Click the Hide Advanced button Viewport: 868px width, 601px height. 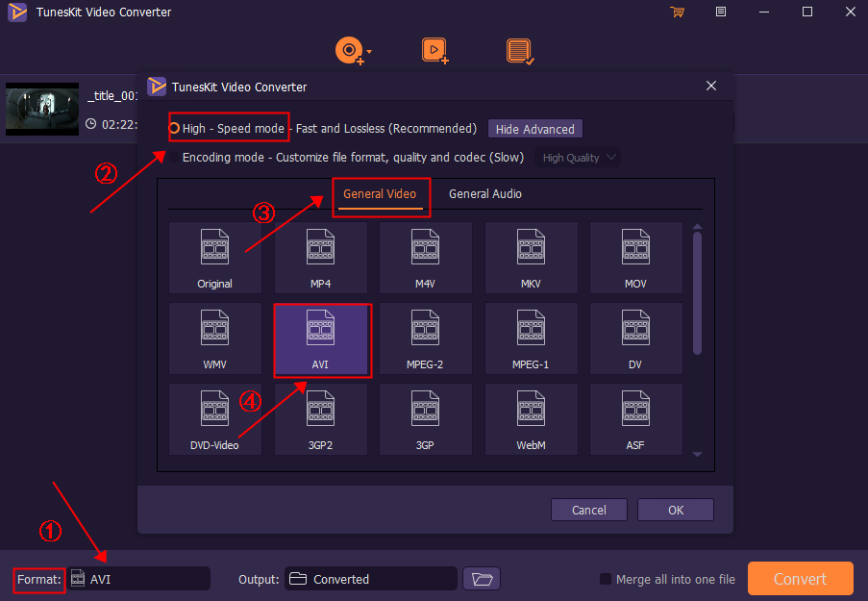534,129
